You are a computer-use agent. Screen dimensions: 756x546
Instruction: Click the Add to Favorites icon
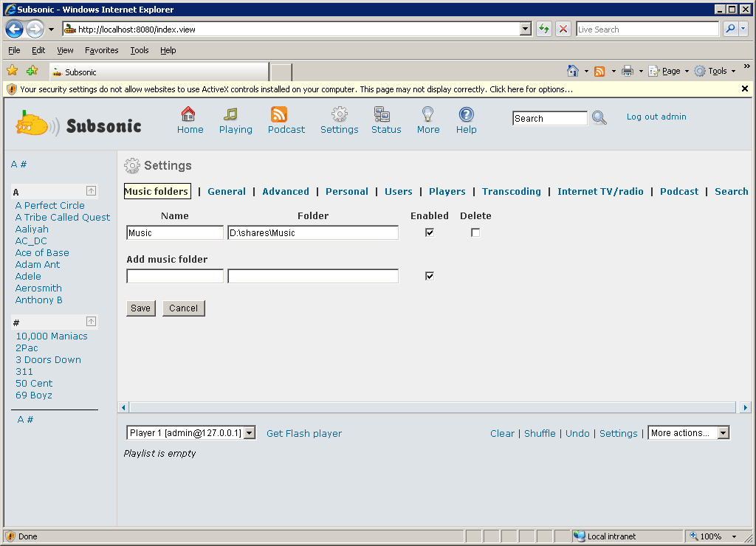coord(32,71)
